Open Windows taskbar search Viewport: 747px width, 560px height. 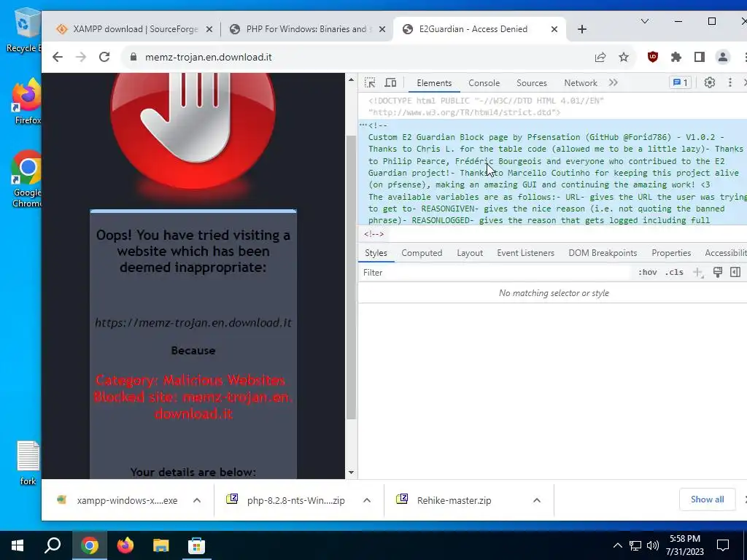coord(53,545)
